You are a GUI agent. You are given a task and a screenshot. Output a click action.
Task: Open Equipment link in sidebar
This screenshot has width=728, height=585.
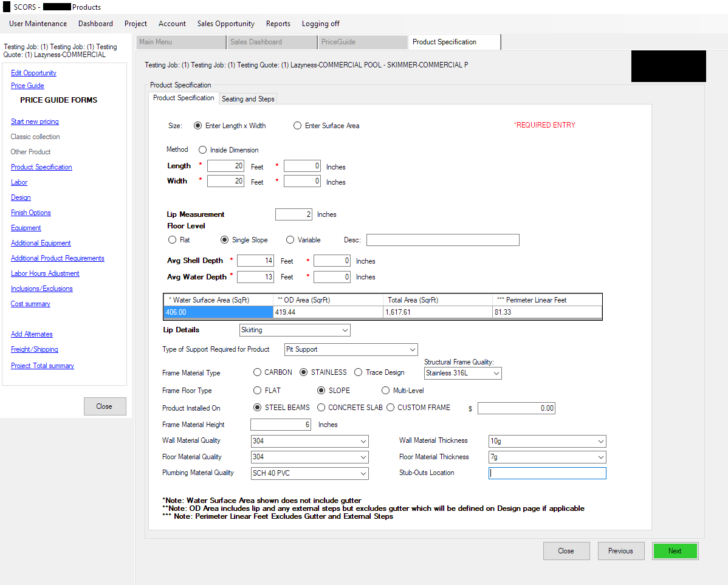tap(26, 228)
